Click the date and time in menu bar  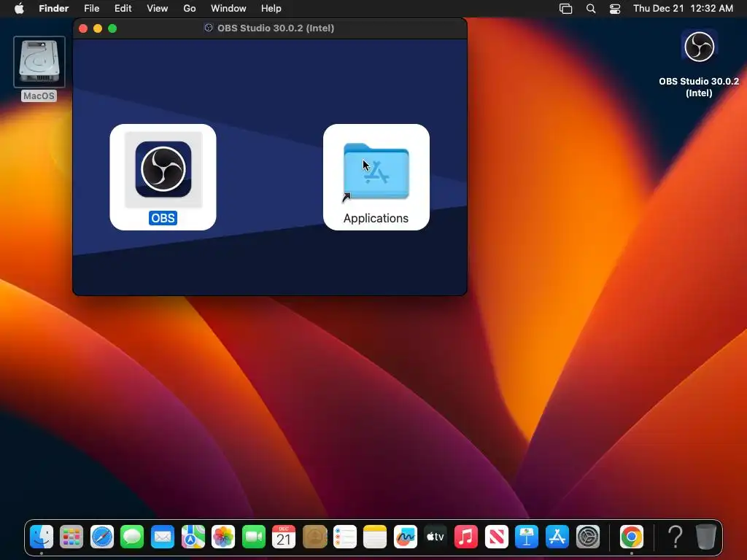click(683, 9)
